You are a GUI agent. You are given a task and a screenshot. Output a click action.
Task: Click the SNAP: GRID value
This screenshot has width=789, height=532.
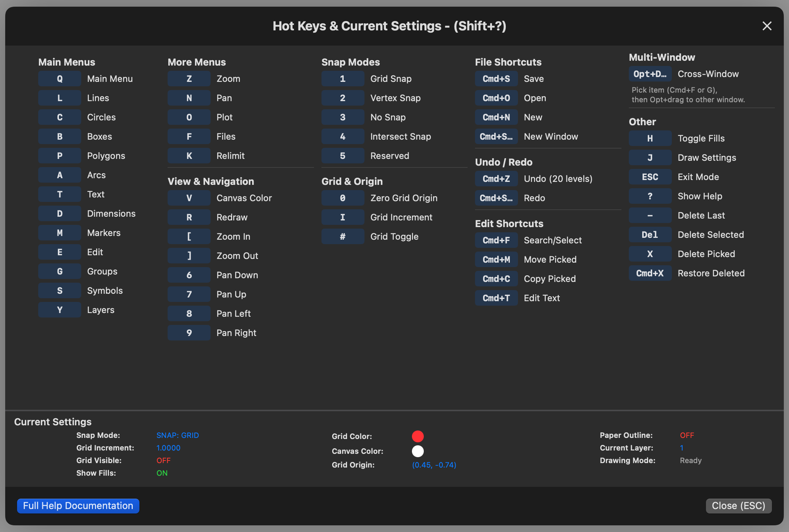point(178,435)
